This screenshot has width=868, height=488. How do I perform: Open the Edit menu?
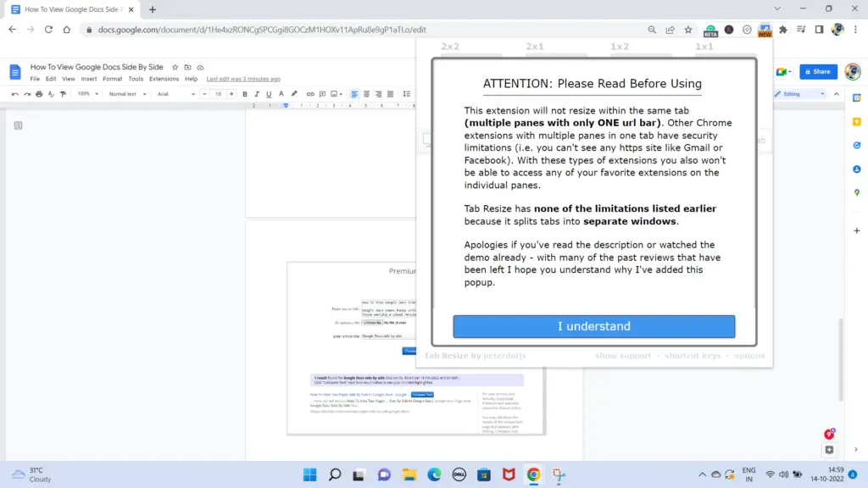tap(51, 79)
